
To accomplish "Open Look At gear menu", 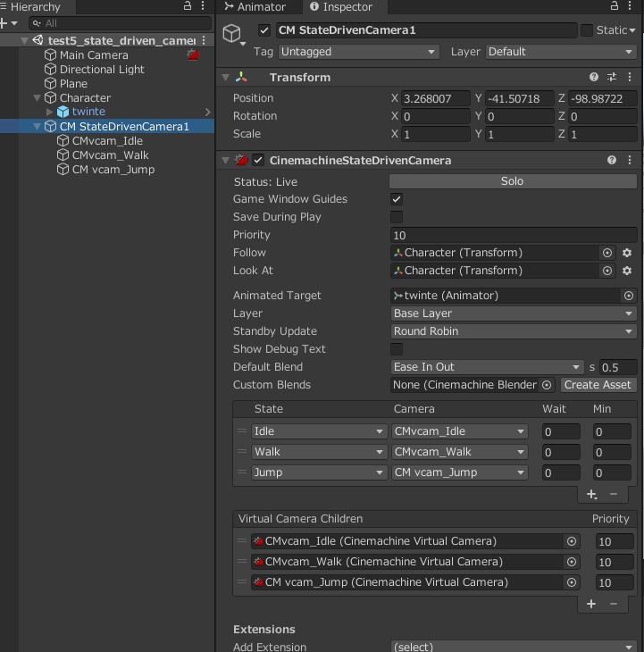I will 627,271.
